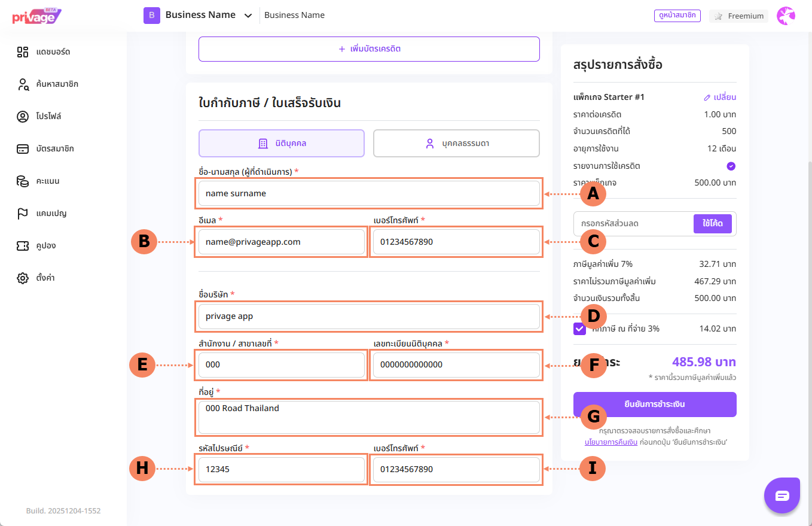812x526 pixels.
Task: Open the profile icon in sidebar
Action: click(23, 117)
